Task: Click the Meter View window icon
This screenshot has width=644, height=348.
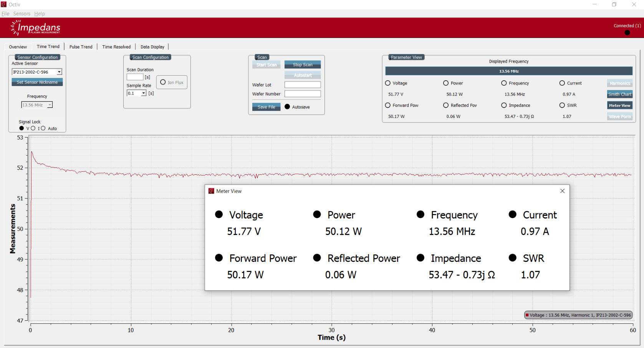Action: (211, 191)
